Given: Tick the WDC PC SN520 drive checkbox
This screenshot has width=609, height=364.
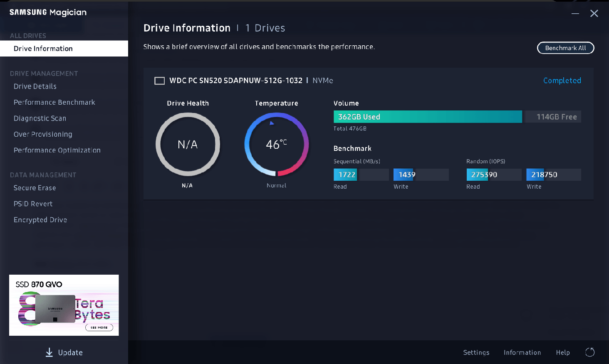Looking at the screenshot, I should [x=159, y=81].
